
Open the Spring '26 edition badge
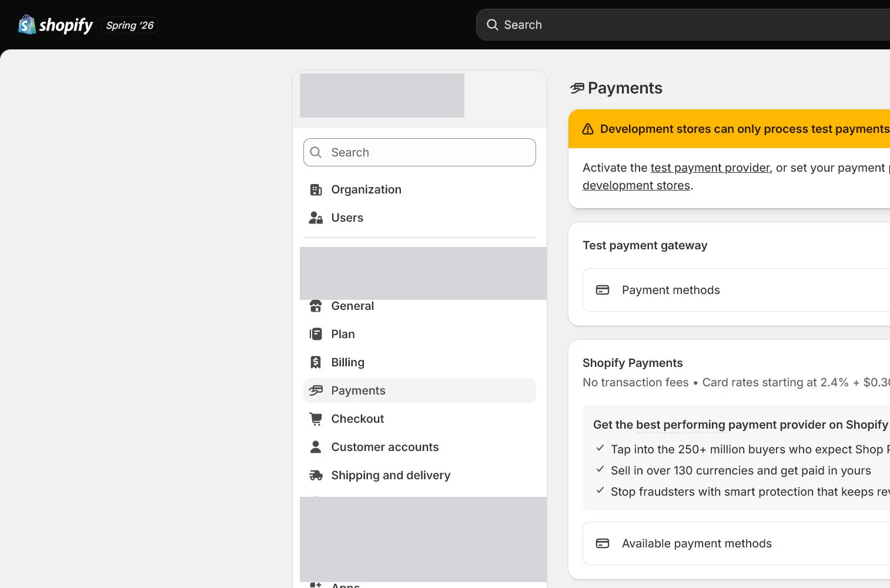(x=129, y=25)
